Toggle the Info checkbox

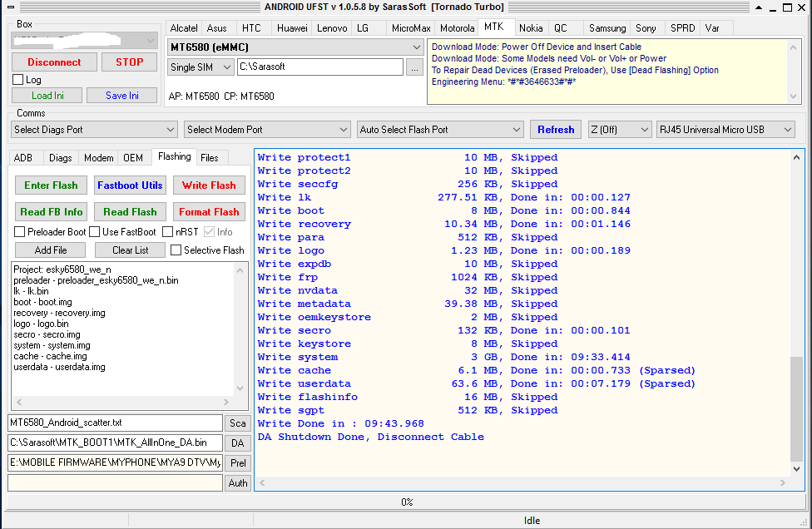(x=209, y=232)
